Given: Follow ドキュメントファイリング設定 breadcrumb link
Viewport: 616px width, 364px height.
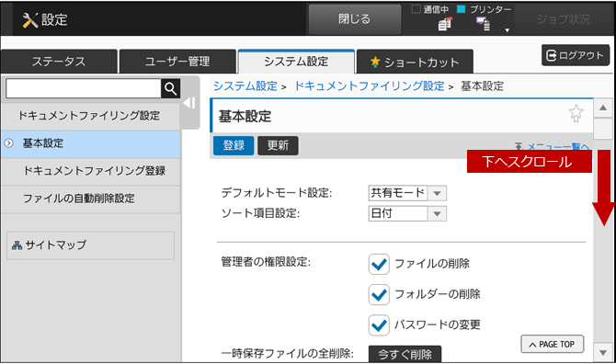Looking at the screenshot, I should [370, 86].
